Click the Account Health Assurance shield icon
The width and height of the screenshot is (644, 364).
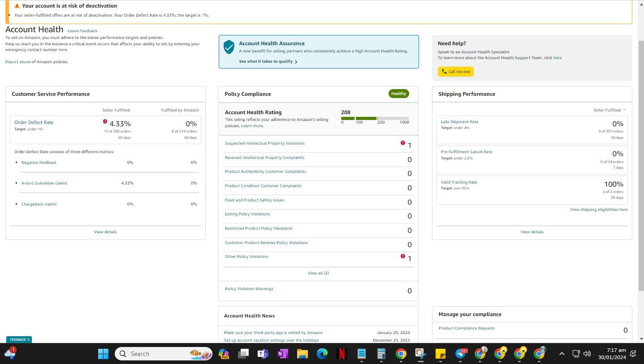tap(229, 47)
